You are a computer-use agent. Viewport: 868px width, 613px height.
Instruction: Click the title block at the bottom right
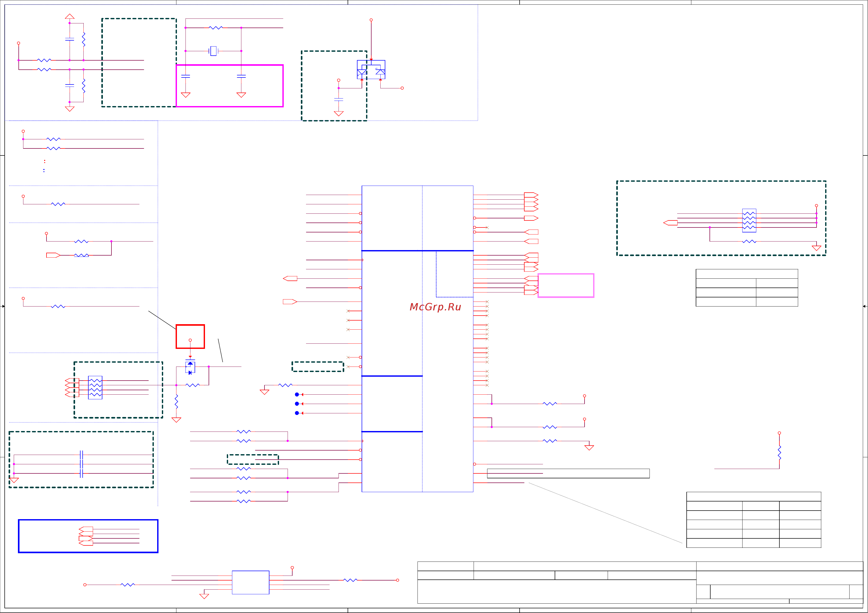pos(640,582)
